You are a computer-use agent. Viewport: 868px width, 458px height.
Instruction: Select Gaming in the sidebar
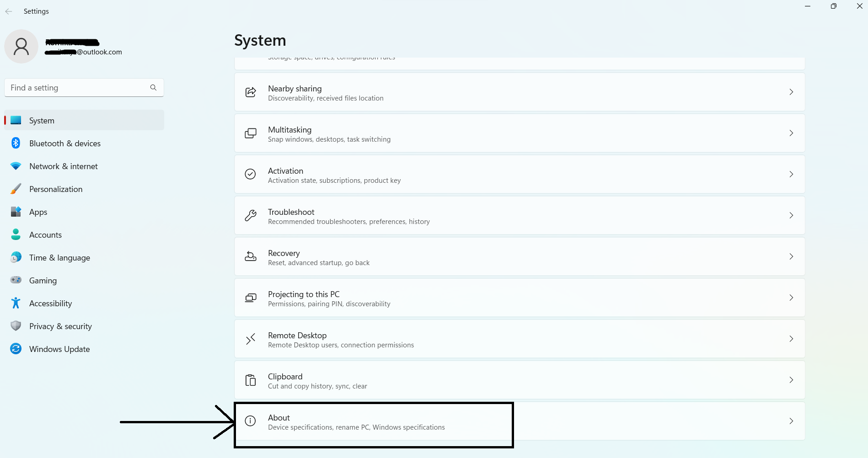point(43,281)
